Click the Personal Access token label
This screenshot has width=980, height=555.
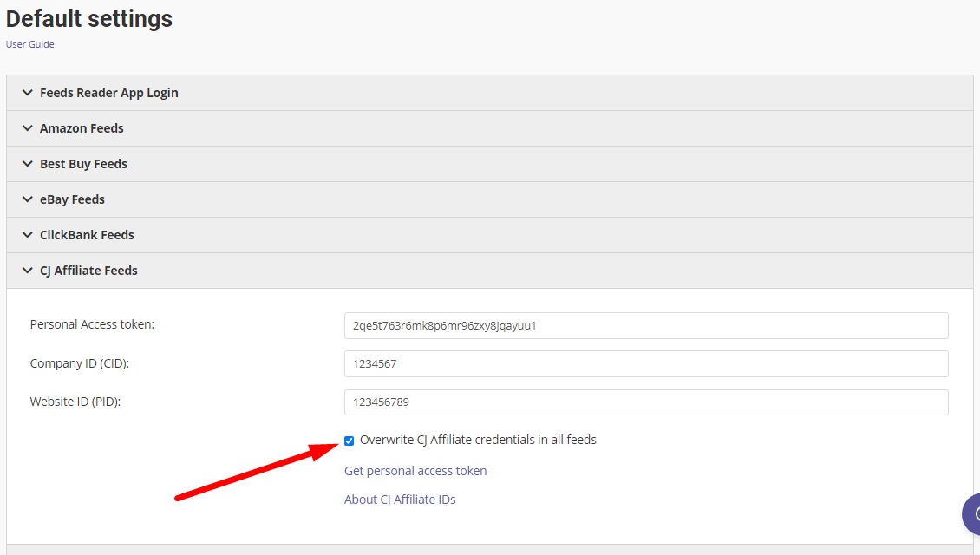click(92, 324)
